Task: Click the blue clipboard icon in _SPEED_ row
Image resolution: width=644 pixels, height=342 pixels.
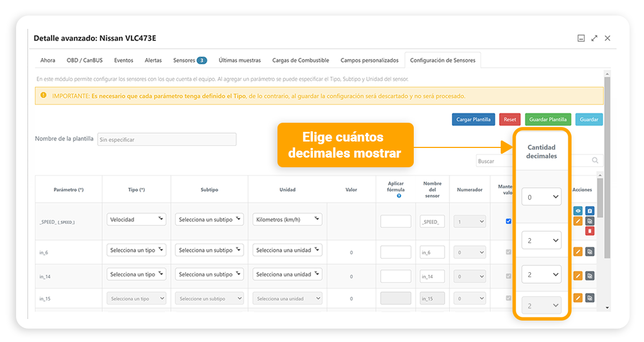Action: tap(590, 211)
